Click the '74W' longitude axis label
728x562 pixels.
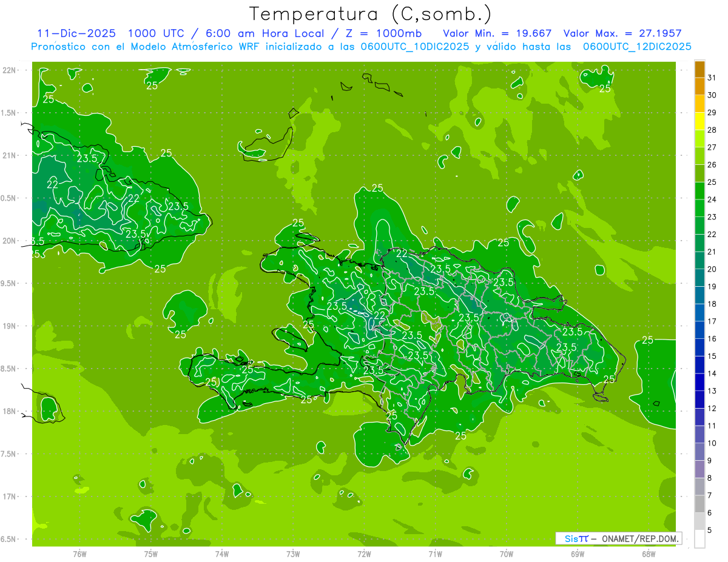222,554
